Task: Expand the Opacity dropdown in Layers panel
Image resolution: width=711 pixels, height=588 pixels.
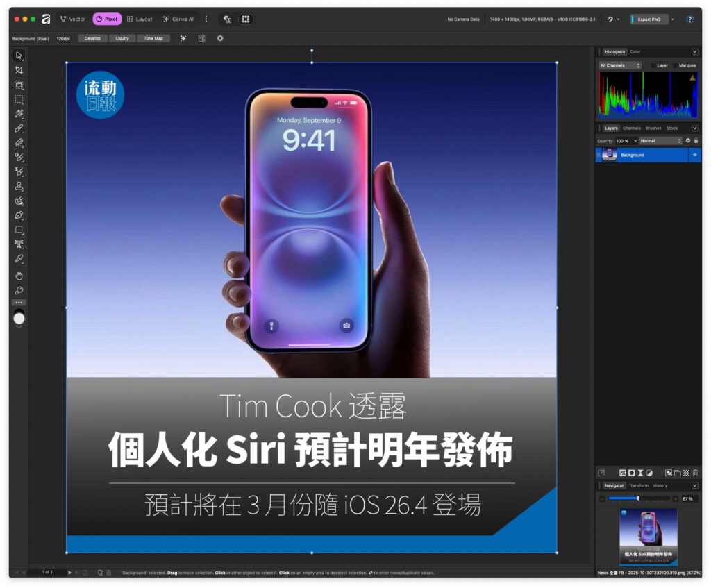Action: [635, 140]
